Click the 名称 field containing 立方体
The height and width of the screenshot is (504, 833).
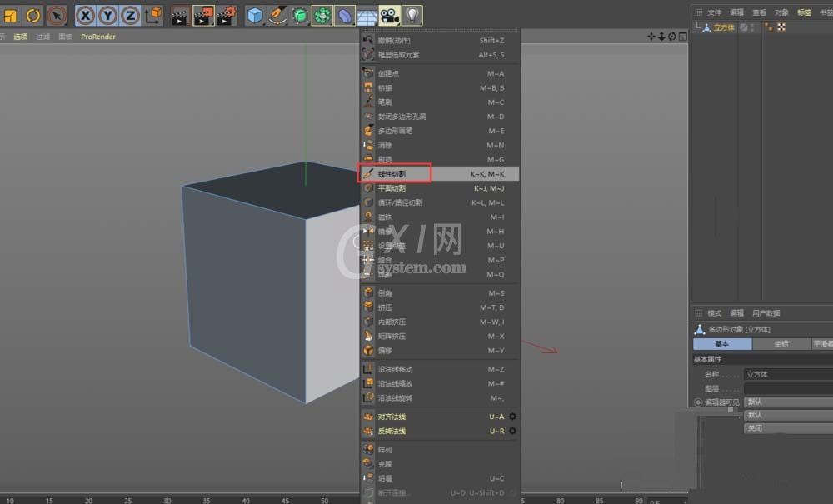(788, 374)
